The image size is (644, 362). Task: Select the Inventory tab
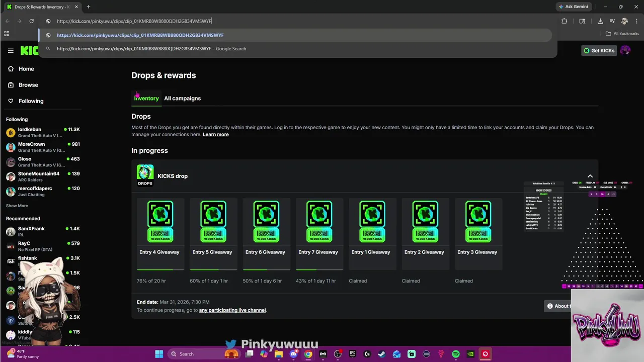tap(146, 98)
